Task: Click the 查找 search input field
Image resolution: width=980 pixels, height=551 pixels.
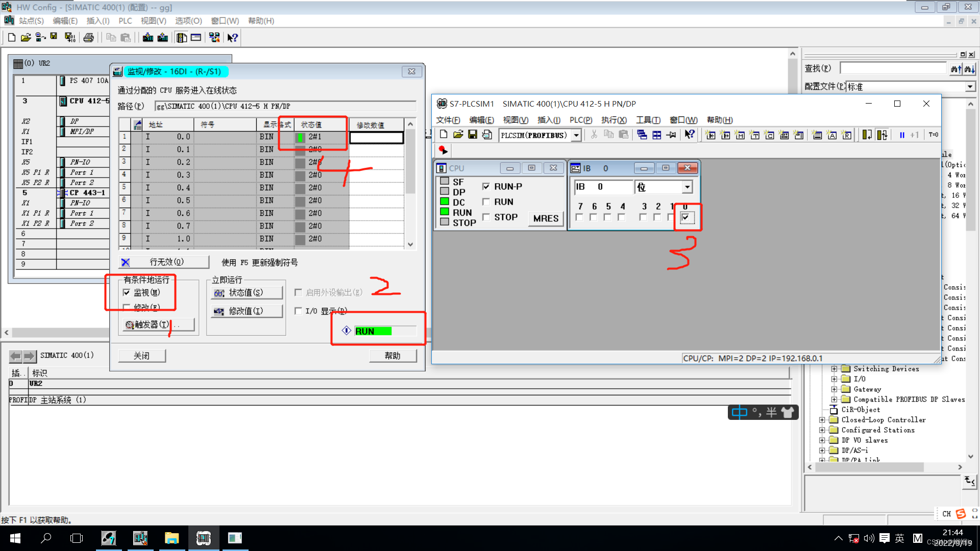Action: click(893, 68)
